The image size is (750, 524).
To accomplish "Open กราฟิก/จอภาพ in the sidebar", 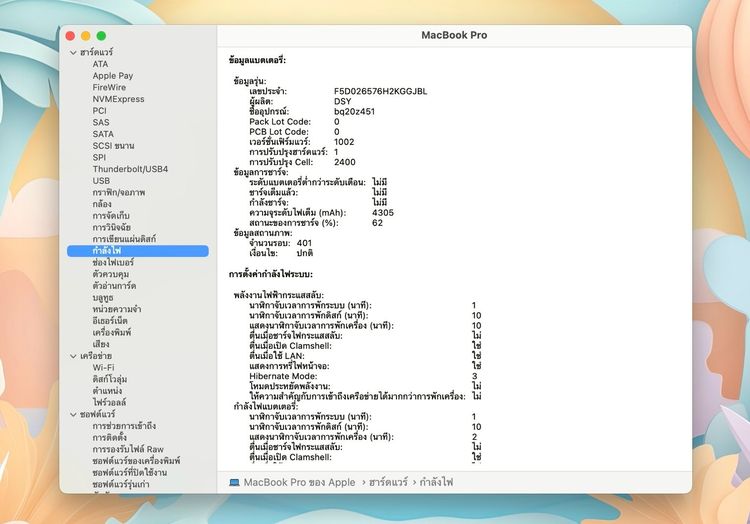I will [x=119, y=193].
